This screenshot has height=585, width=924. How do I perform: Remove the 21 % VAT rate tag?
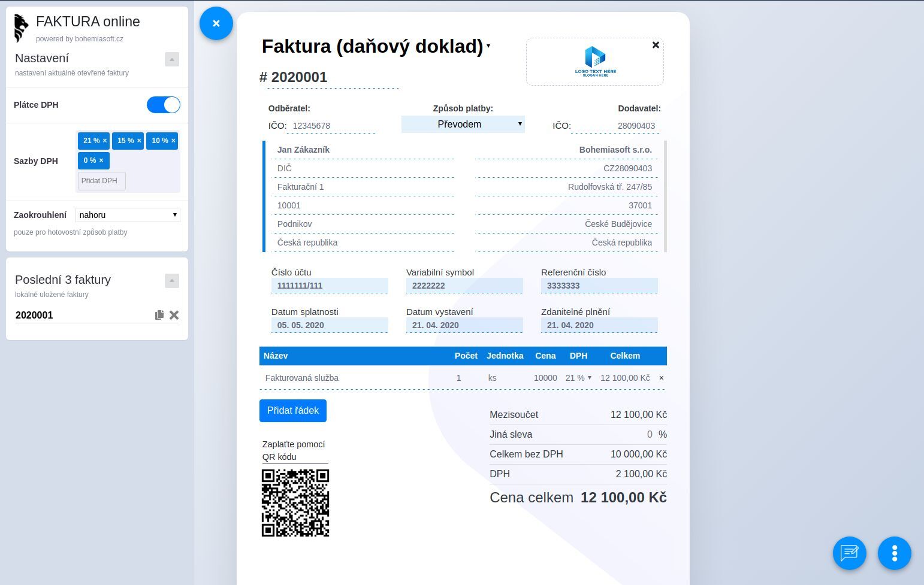(105, 141)
